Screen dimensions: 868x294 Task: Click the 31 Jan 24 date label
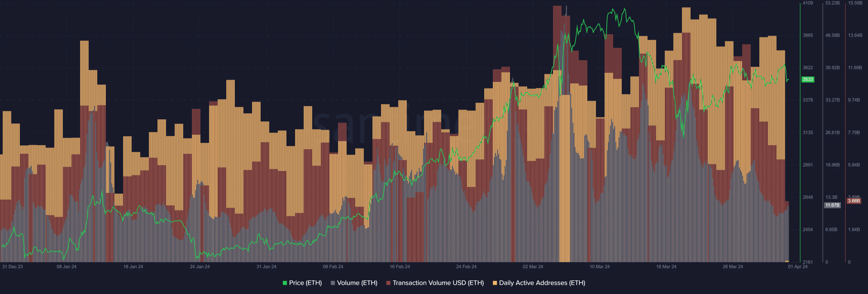point(267,267)
